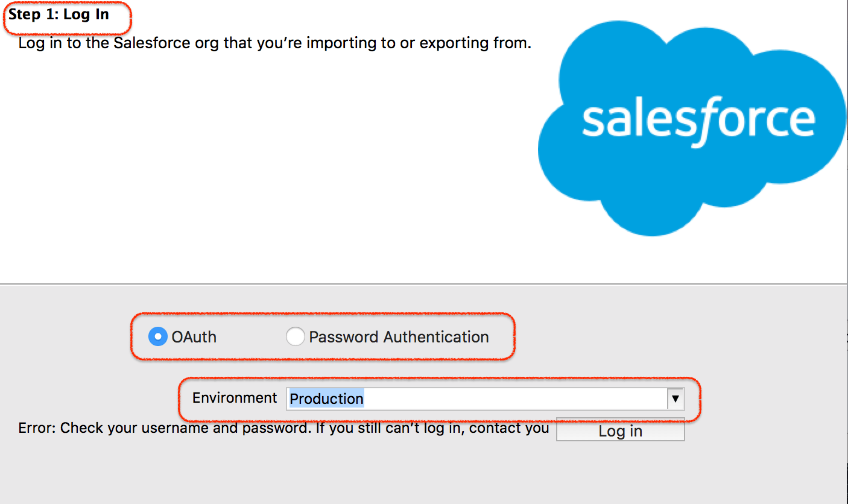Click the 'Step 1: Log In' heading
This screenshot has width=848, height=504.
59,14
